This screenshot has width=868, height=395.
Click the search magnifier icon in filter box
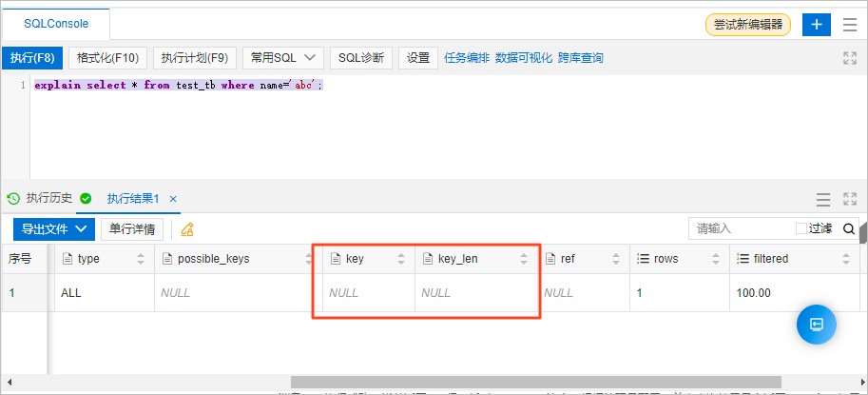pos(849,228)
